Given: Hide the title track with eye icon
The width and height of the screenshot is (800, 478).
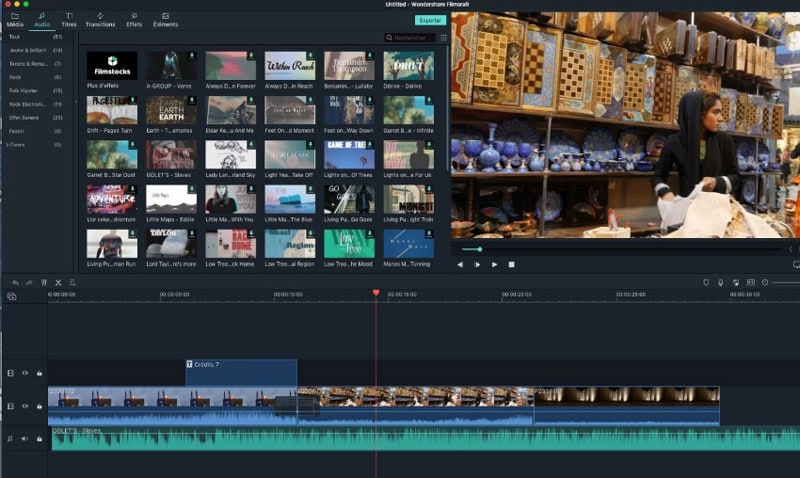Looking at the screenshot, I should click(x=25, y=373).
